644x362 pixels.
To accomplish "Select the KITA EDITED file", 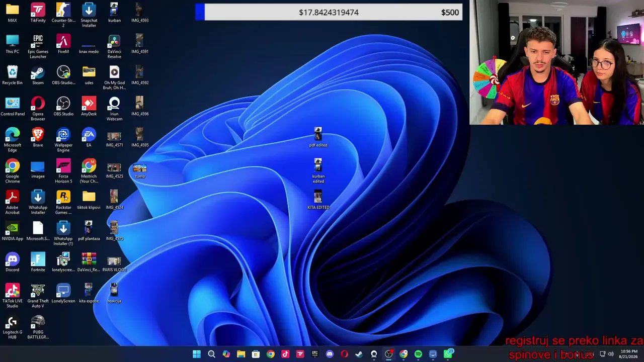I will click(318, 200).
